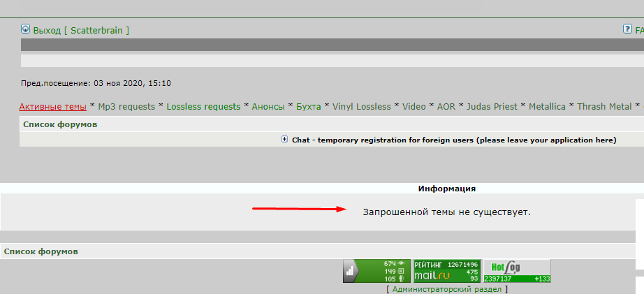Log out via Выход [ Scatterbrain ]
The width and height of the screenshot is (644, 294).
pos(81,31)
